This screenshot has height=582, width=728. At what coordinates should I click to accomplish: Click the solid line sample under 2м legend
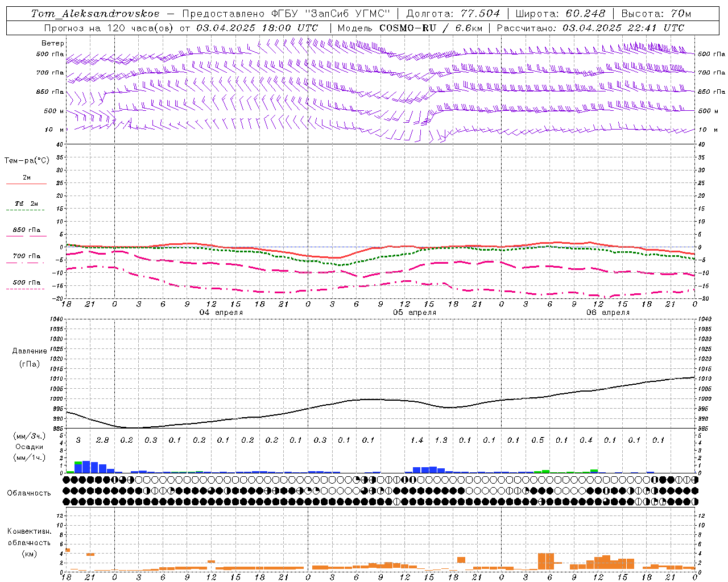(26, 184)
